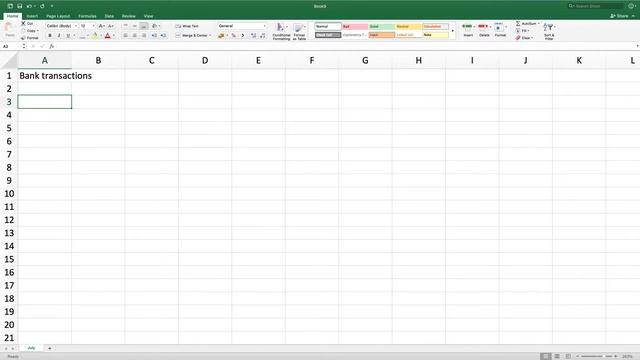This screenshot has height=360, width=640.
Task: Align cell text to the left
Action: (x=125, y=36)
